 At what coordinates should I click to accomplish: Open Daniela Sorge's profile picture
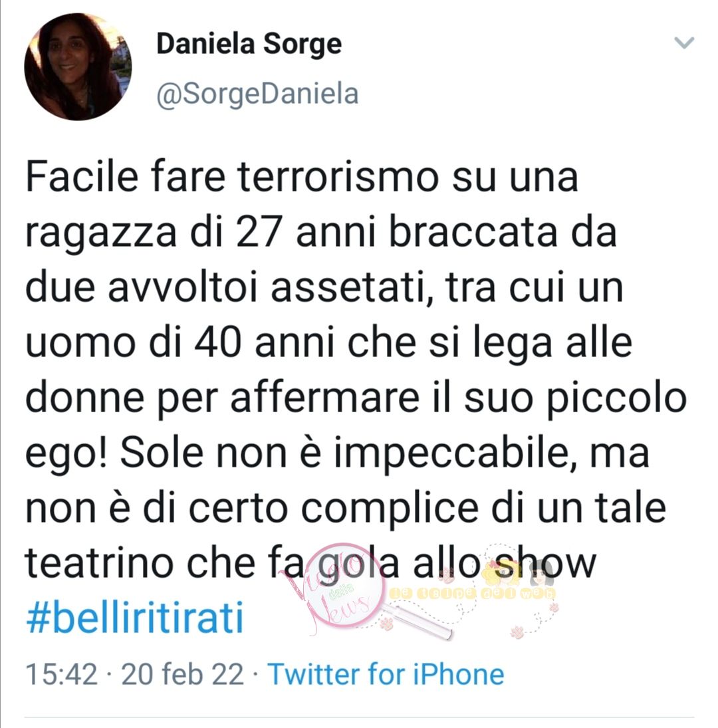(x=78, y=67)
